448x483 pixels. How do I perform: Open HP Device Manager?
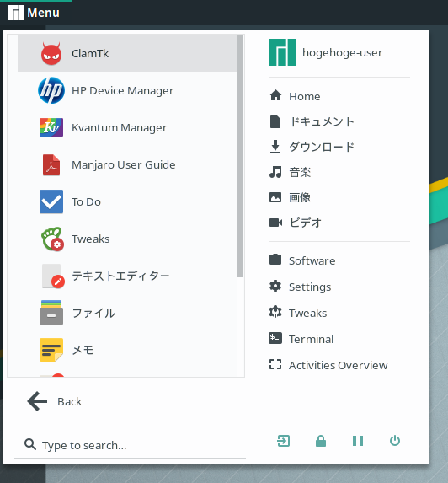point(127,90)
